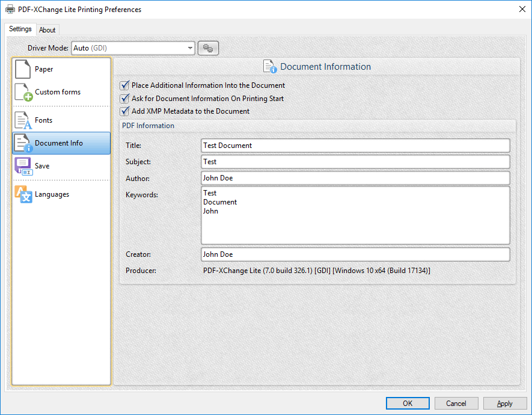Screen dimensions: 532x415
Task: Open the Languages translation icon
Action: 23,194
